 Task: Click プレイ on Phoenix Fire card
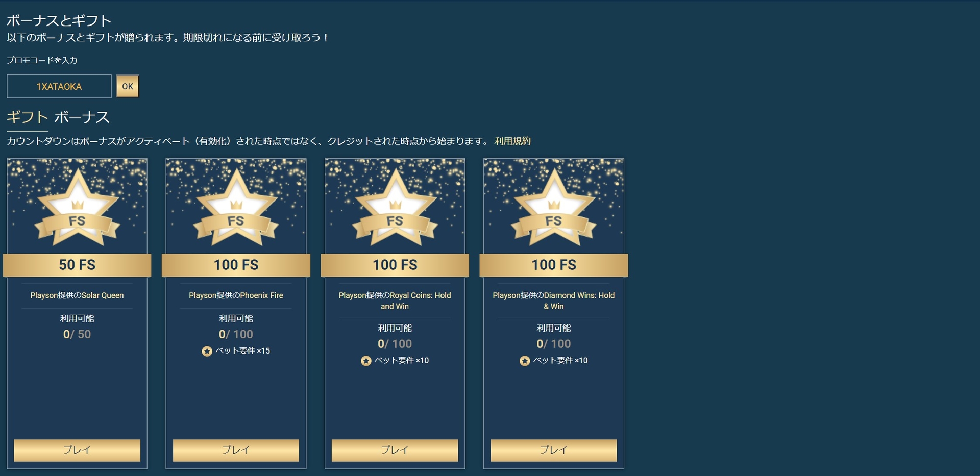[x=236, y=450]
